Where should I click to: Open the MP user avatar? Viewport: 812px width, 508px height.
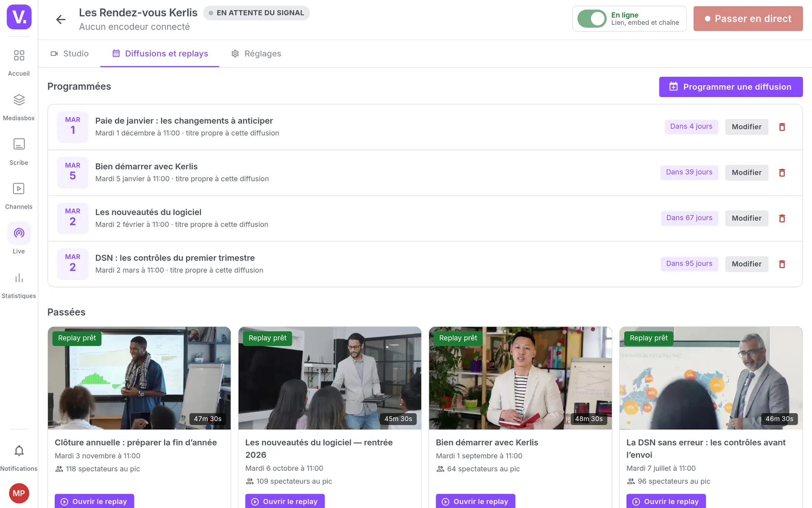pyautogui.click(x=19, y=493)
